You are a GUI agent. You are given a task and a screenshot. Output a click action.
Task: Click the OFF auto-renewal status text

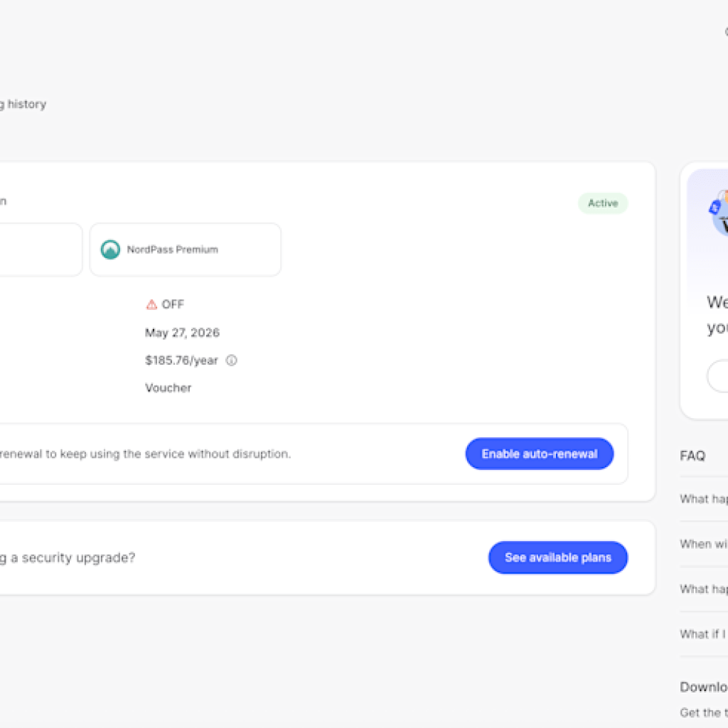click(x=173, y=304)
